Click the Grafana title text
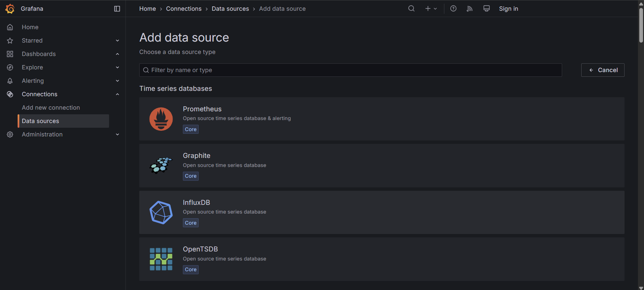644x290 pixels. click(32, 9)
